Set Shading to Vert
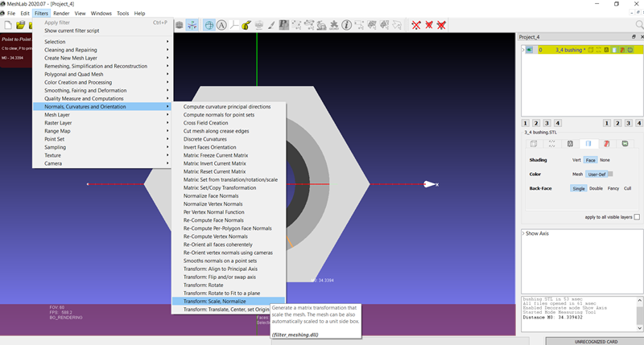Screen dimensions: 644x345 coord(576,160)
